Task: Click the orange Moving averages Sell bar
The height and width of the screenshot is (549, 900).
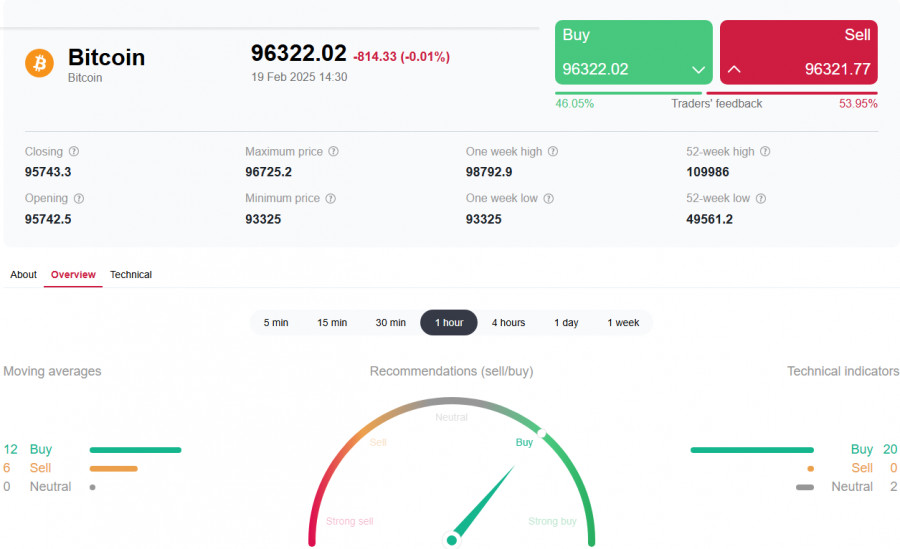Action: [114, 469]
